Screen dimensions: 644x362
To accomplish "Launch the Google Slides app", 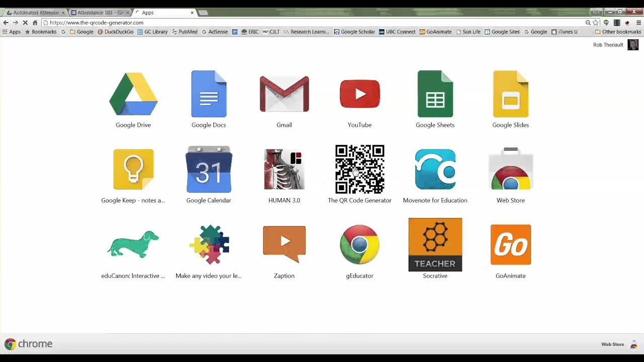I will tap(511, 94).
